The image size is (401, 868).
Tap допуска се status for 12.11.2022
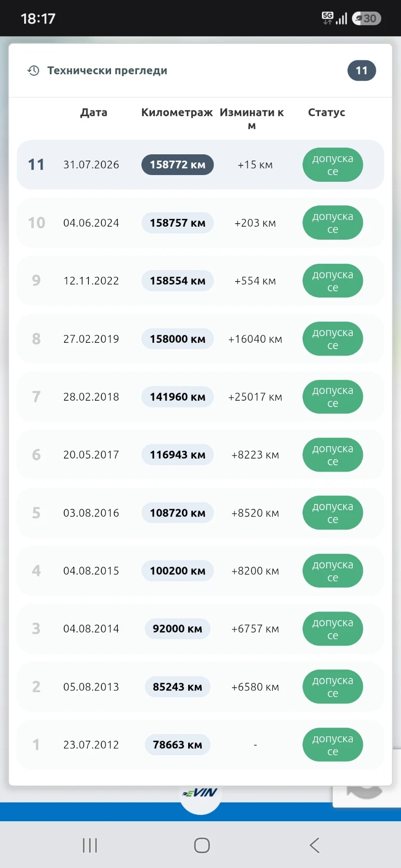coord(332,281)
